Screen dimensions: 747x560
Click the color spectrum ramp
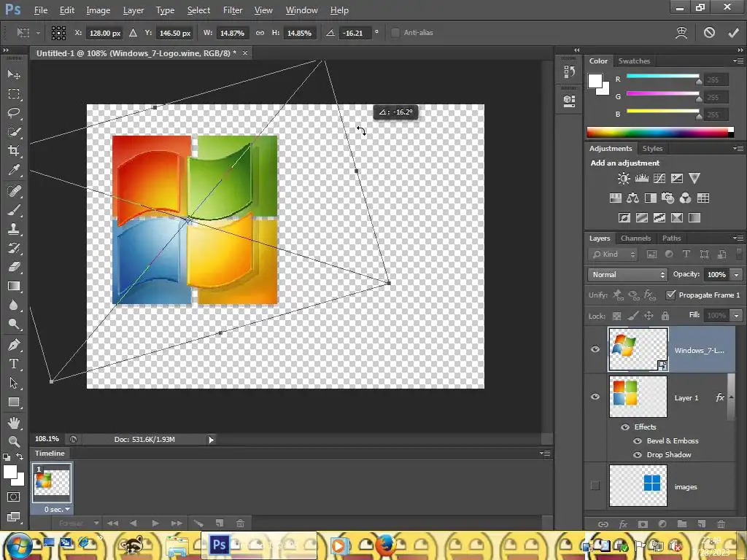(x=660, y=133)
